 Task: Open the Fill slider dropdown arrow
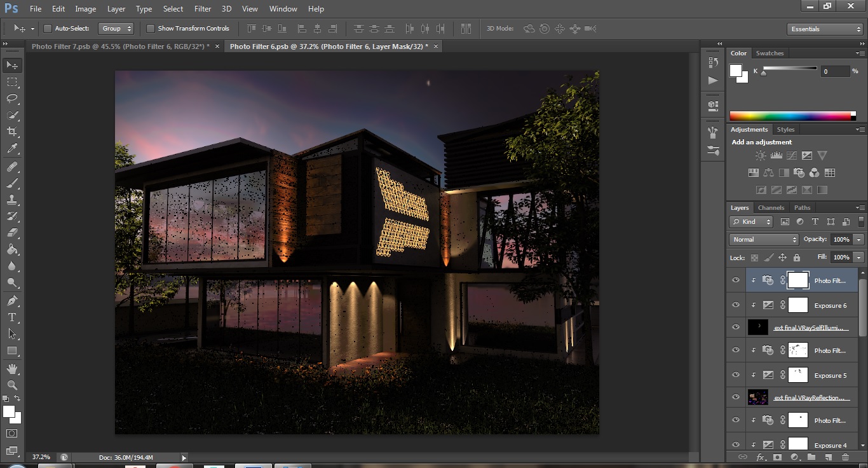pos(859,258)
